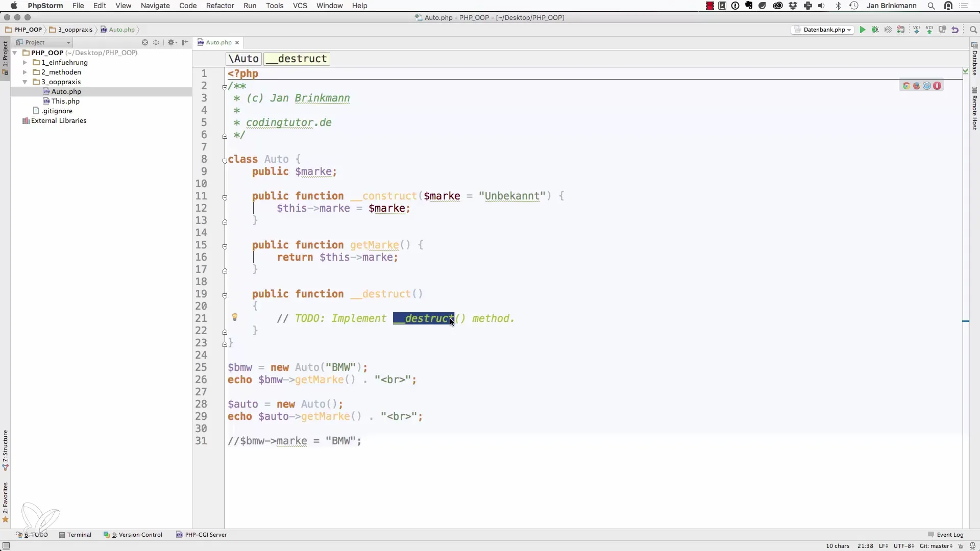Select .gitignore file in project tree
Viewport: 980px width, 551px height.
click(x=53, y=111)
